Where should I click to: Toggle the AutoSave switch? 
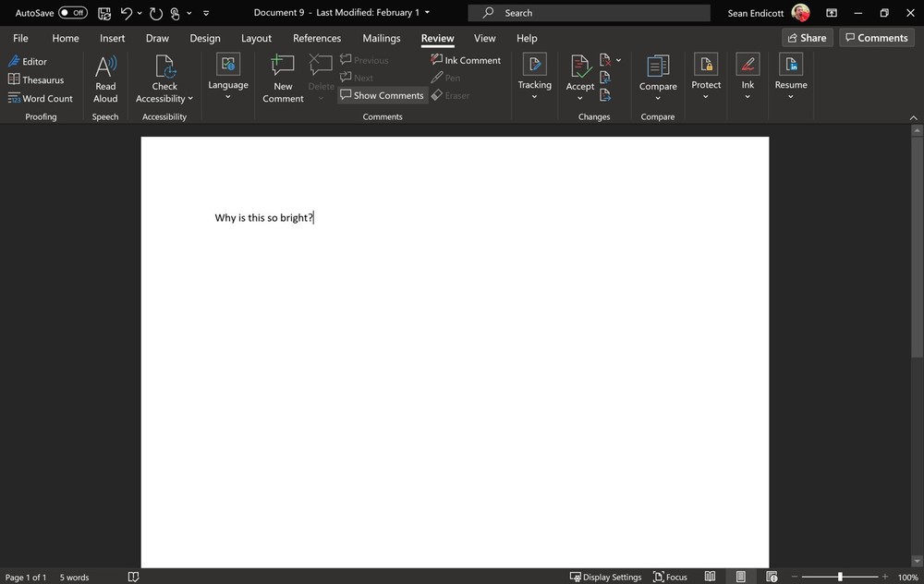point(73,13)
